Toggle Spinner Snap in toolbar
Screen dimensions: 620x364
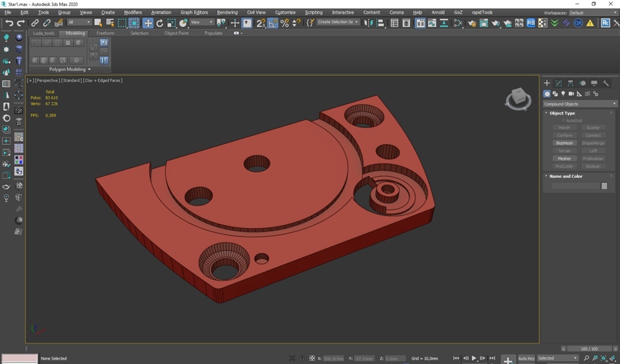[297, 23]
